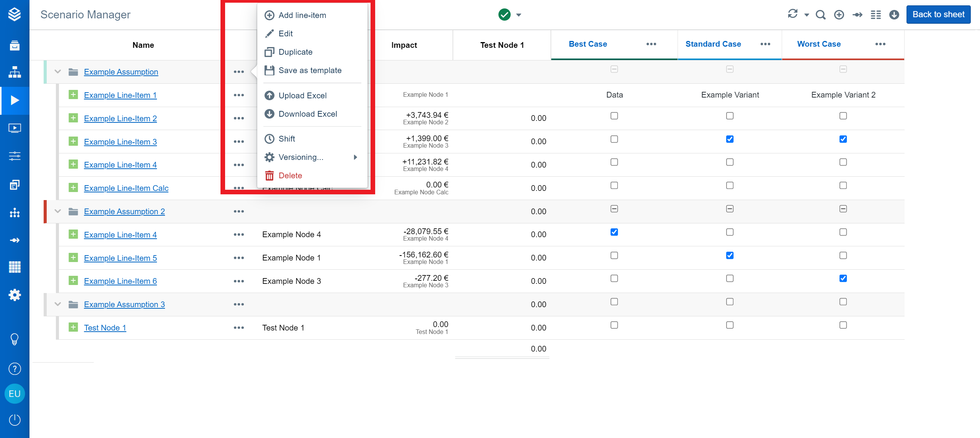Click the download arrow icon in top toolbar
This screenshot has width=980, height=438.
pos(894,15)
